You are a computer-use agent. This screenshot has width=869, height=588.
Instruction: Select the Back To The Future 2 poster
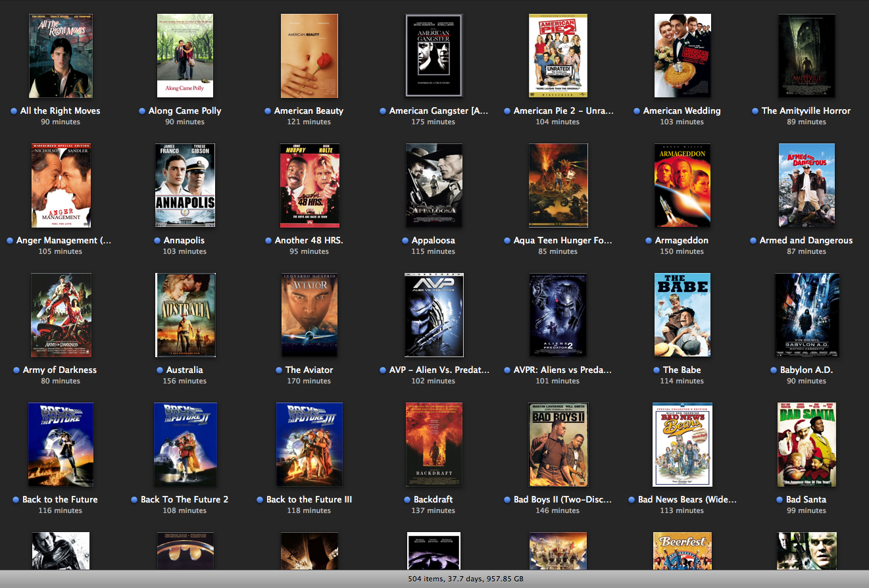click(185, 445)
